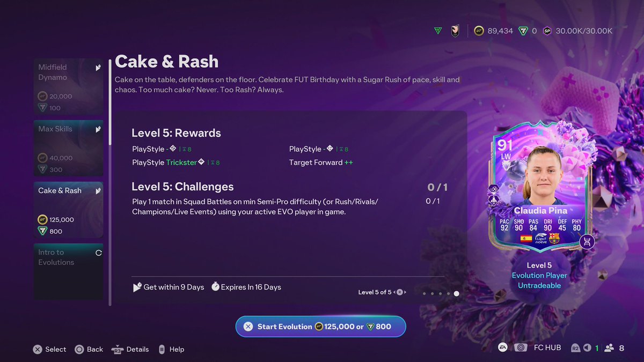Click the Level 5 of 5 text
Screen dimensions: 644x362
coord(375,292)
